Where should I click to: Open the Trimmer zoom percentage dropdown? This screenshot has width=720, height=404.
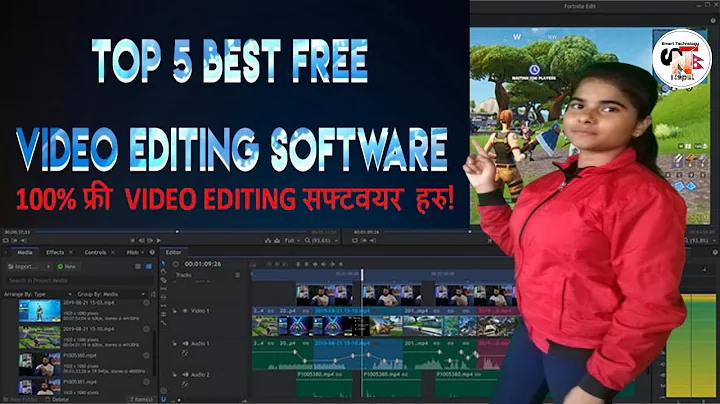tap(321, 240)
